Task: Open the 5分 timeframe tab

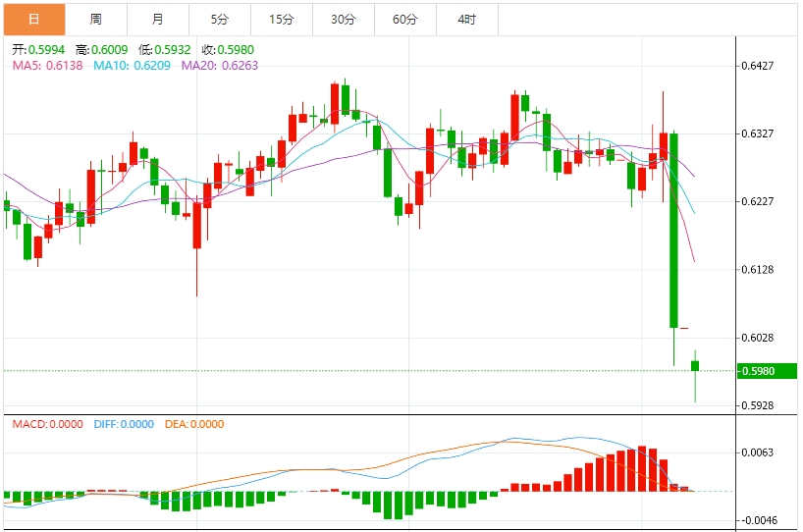Action: click(220, 20)
